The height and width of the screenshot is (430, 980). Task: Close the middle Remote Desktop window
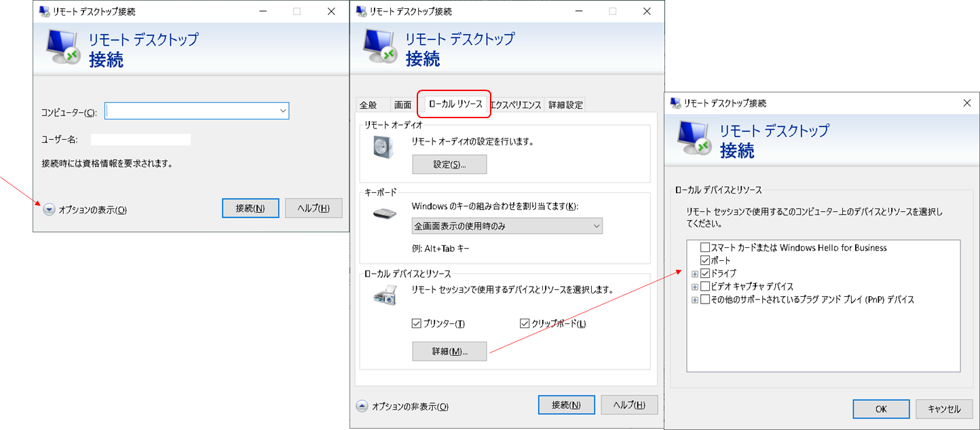pyautogui.click(x=648, y=11)
